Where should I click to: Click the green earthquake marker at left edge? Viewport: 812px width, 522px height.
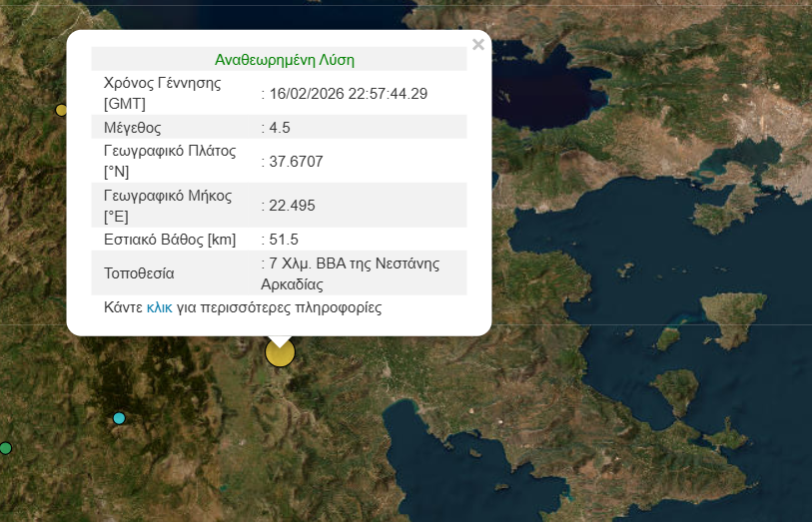(5, 448)
